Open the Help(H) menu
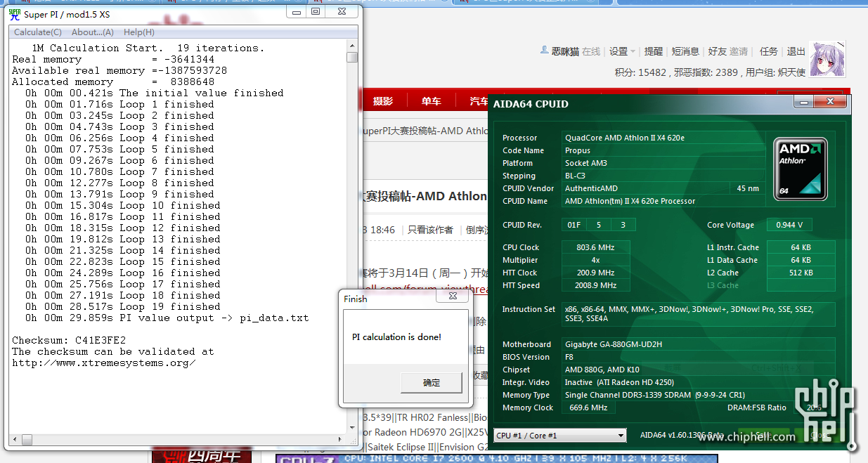Viewport: 868px width, 463px height. click(x=139, y=32)
